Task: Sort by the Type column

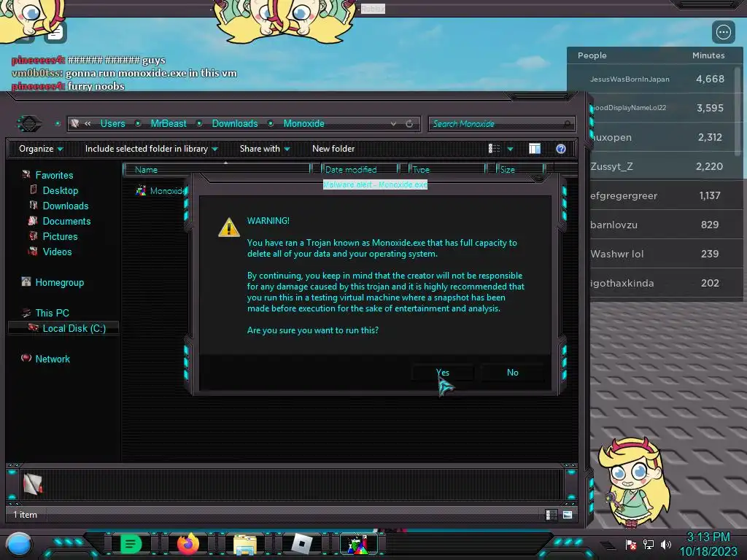Action: [447, 169]
